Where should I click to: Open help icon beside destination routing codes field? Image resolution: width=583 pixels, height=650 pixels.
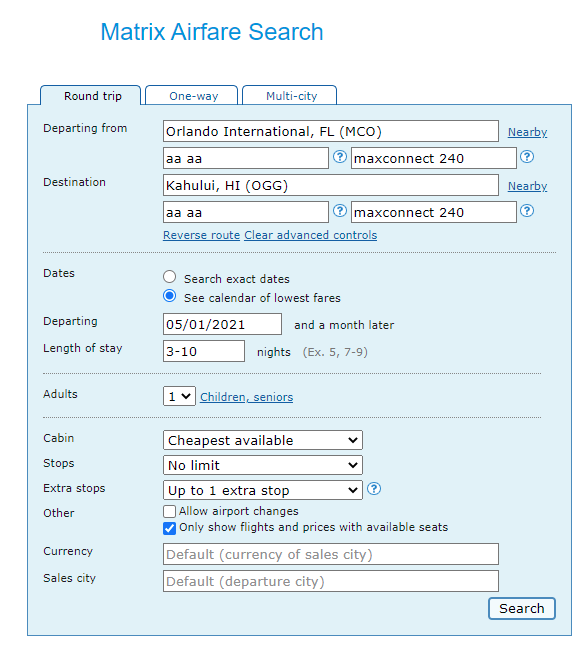tap(340, 211)
